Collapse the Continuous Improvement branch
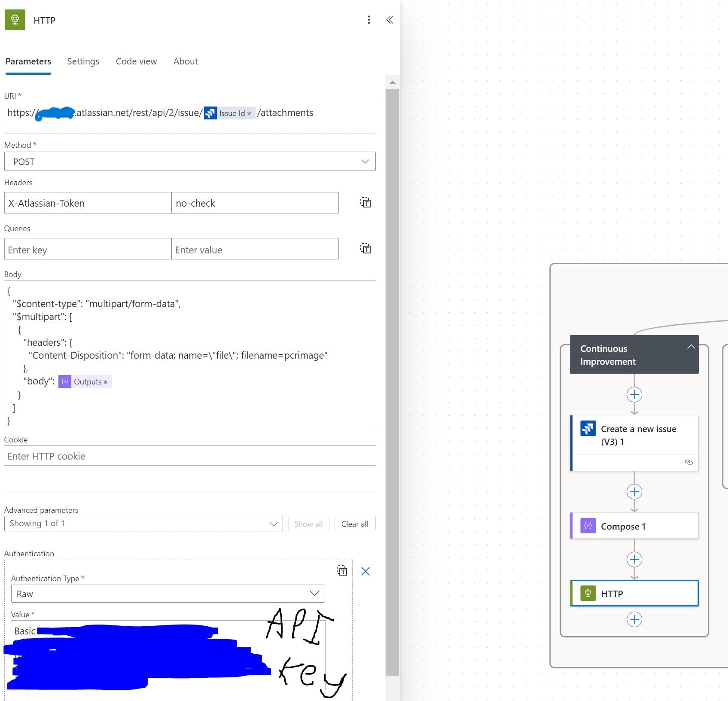Viewport: 728px width, 701px height. pyautogui.click(x=691, y=347)
